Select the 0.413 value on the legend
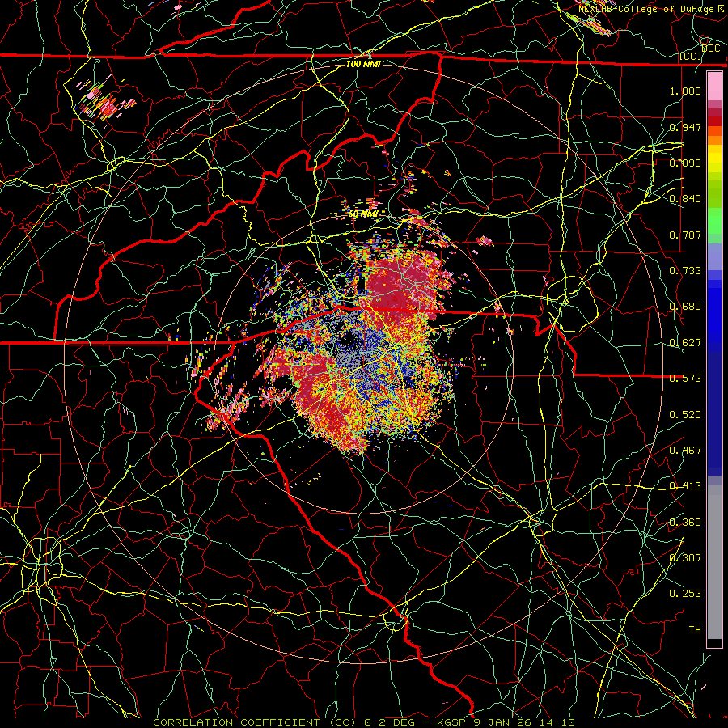The image size is (728, 728). (x=685, y=486)
